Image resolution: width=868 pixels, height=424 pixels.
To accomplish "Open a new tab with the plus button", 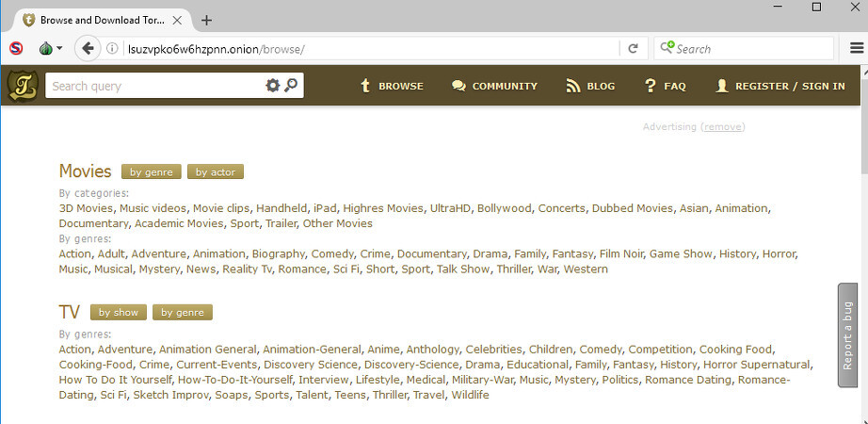I will click(206, 21).
